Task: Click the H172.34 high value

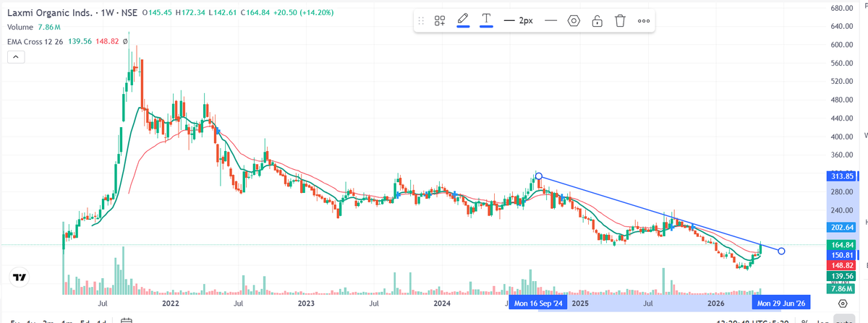Action: [191, 13]
